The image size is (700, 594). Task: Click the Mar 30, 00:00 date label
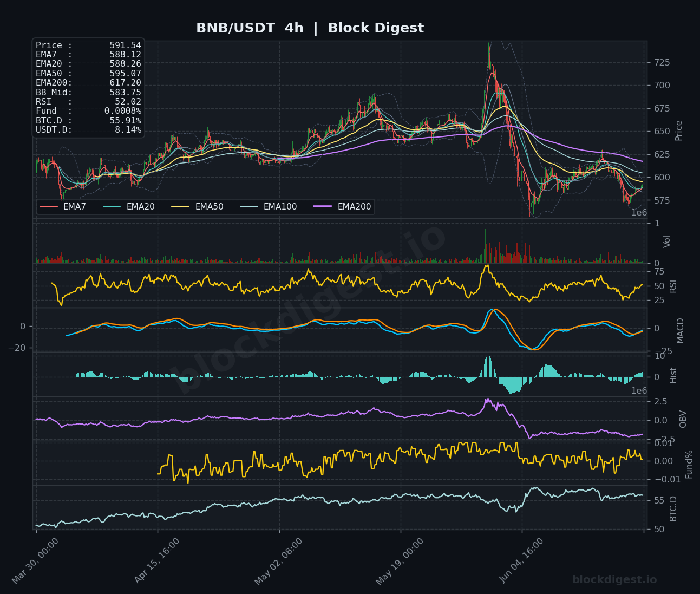[35, 562]
